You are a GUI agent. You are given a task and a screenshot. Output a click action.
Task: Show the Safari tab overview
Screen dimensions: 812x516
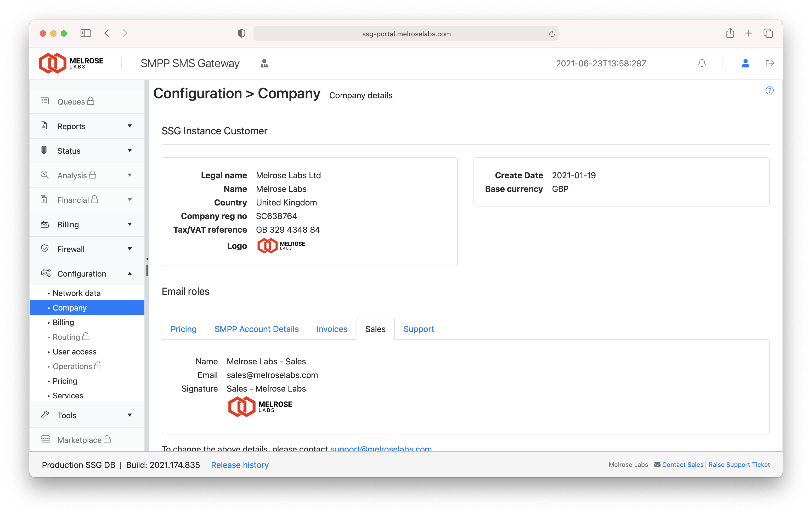pyautogui.click(x=768, y=33)
